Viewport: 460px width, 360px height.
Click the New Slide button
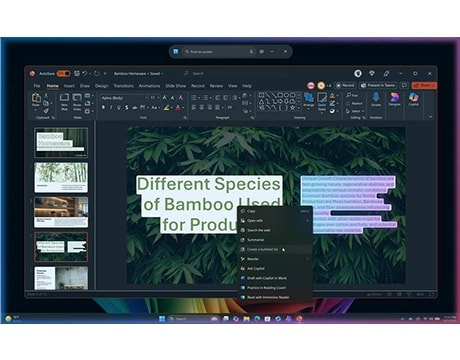(64, 101)
